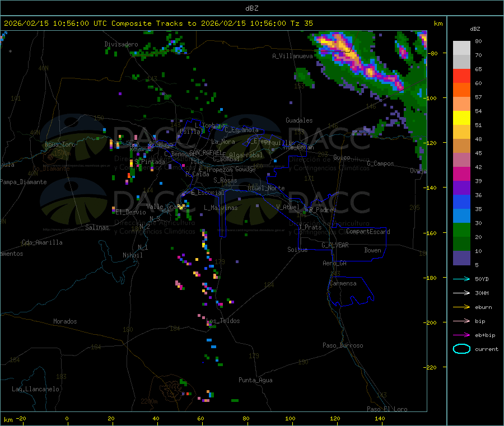
Task: Click the yellow eburn arrow legend icon
Action: 461,307
